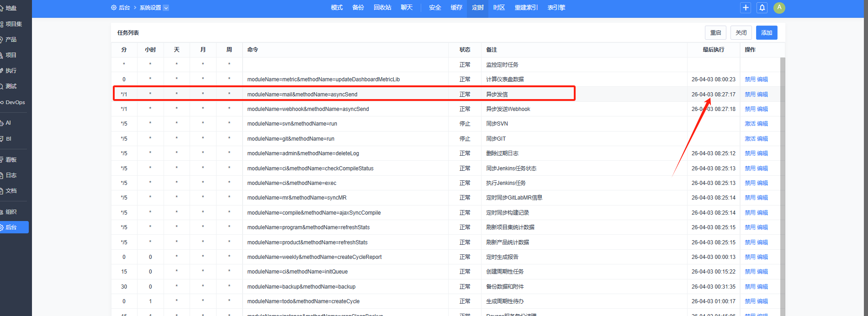This screenshot has height=316, width=868.
Task: Click the 重启 button
Action: pos(715,32)
